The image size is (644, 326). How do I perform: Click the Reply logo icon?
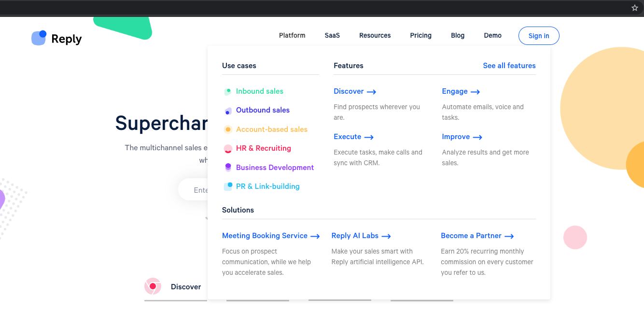click(x=39, y=38)
